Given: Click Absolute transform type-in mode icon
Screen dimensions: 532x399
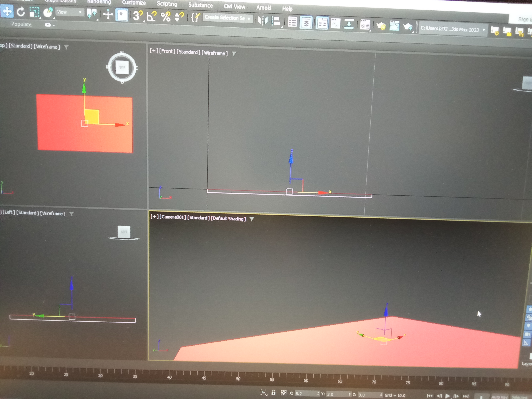Looking at the screenshot, I should point(284,393).
